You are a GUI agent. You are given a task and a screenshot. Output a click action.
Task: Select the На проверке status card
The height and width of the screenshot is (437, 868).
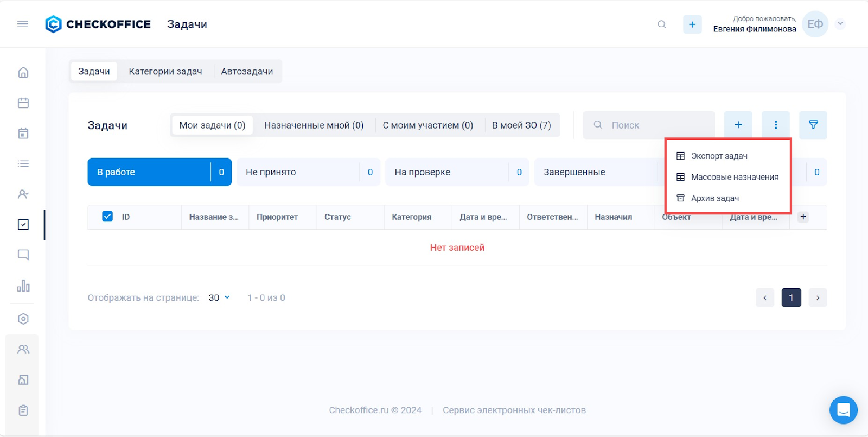click(x=457, y=172)
